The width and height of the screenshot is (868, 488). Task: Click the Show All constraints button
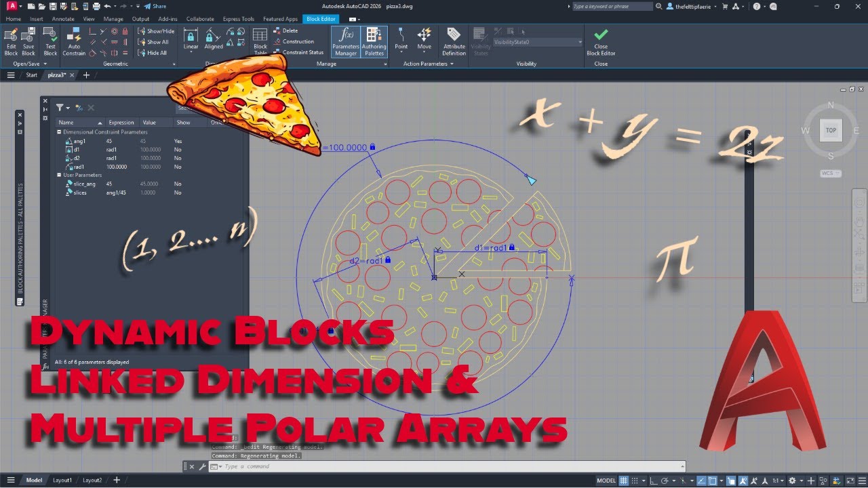click(153, 41)
